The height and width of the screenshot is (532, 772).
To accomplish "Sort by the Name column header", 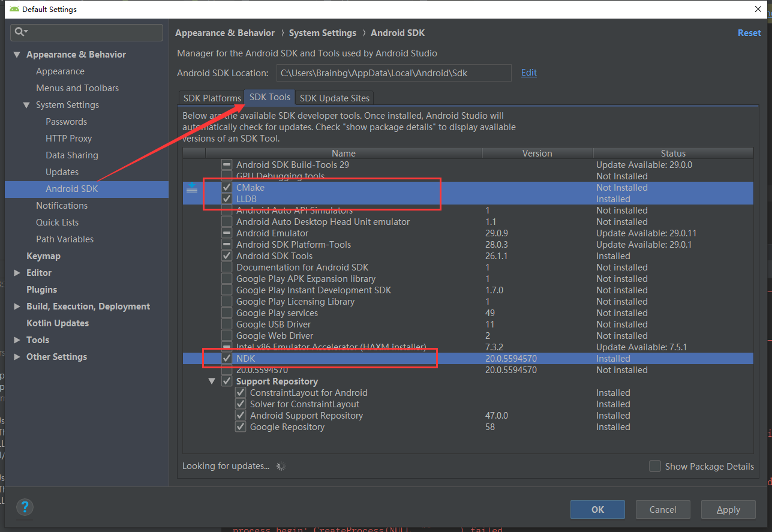I will pyautogui.click(x=344, y=154).
